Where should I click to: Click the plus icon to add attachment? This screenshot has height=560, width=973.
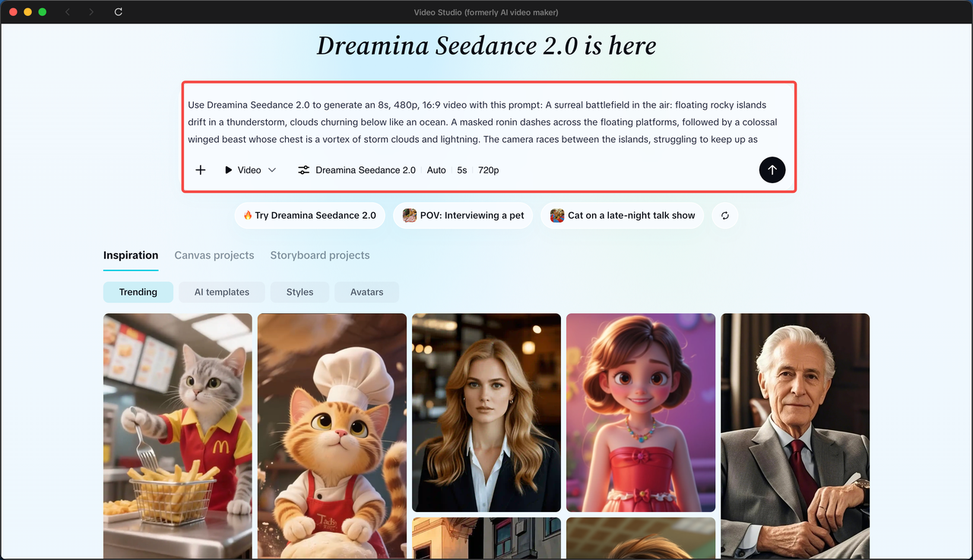(x=201, y=170)
